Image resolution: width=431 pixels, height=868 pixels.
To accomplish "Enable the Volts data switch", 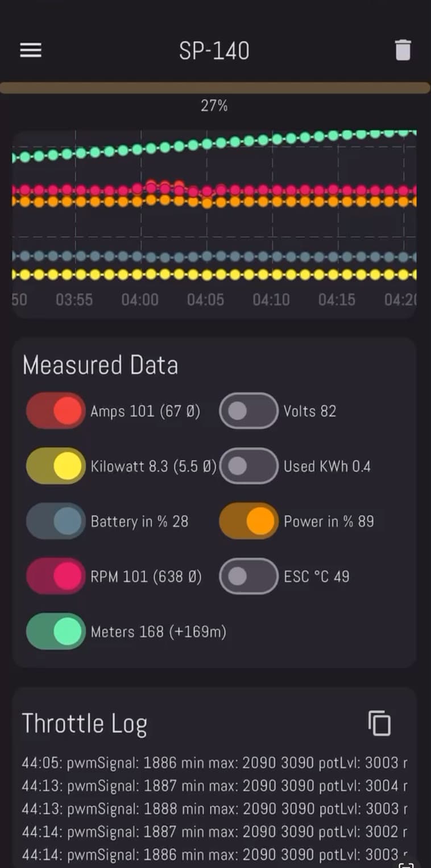I will click(248, 411).
